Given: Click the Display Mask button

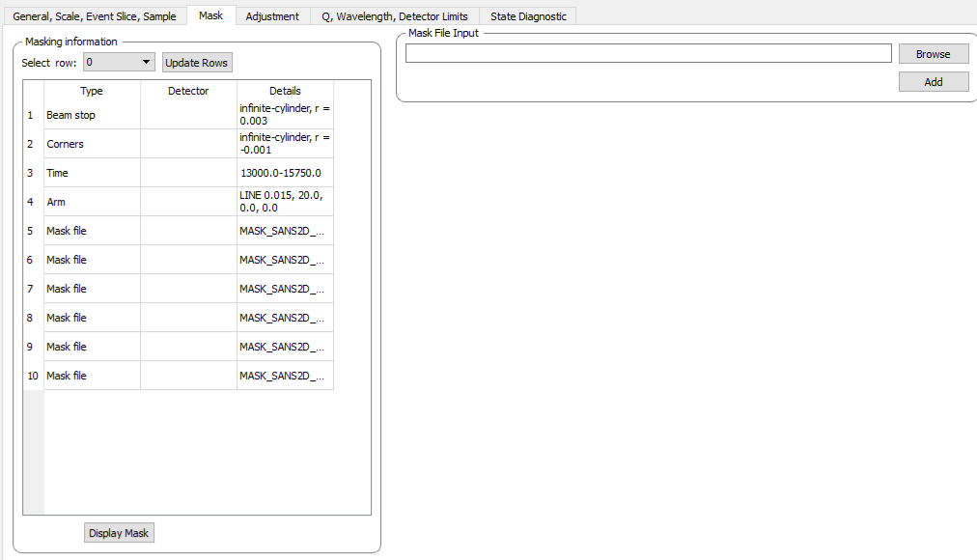Looking at the screenshot, I should pyautogui.click(x=119, y=533).
